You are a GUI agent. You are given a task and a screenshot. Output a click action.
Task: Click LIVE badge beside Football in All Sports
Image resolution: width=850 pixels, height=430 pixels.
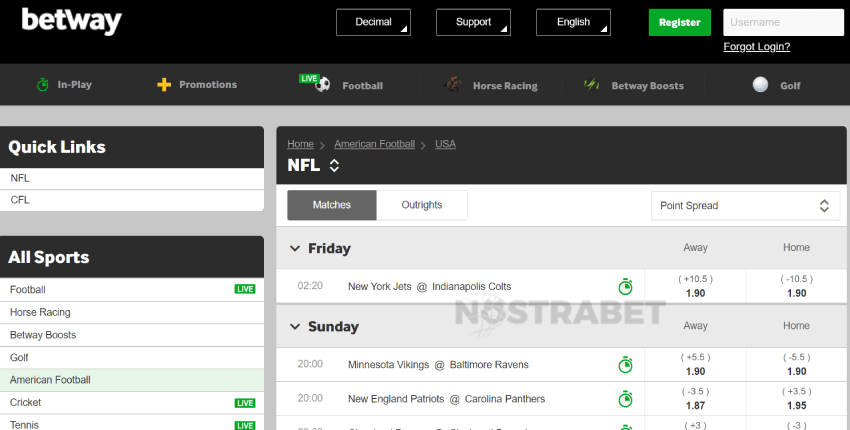pos(245,289)
